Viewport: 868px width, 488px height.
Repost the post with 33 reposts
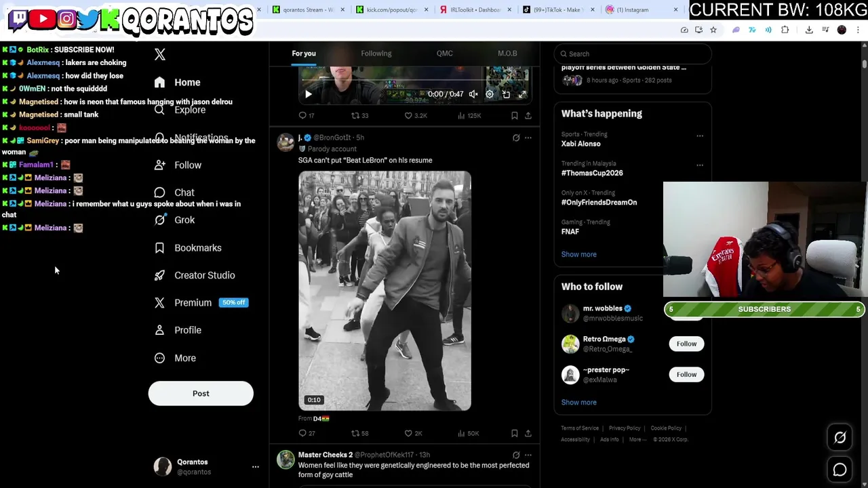pos(359,116)
